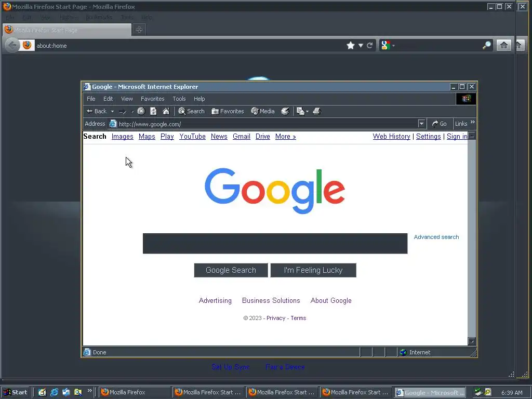Select the Mozilla Firefox Start Page tab
Screen dimensions: 532x399
67,30
